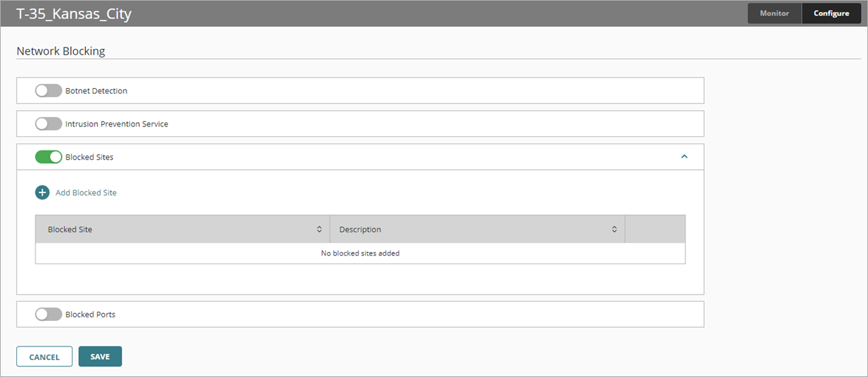Disable the Blocked Sites toggle
The height and width of the screenshot is (377, 868).
coord(48,157)
